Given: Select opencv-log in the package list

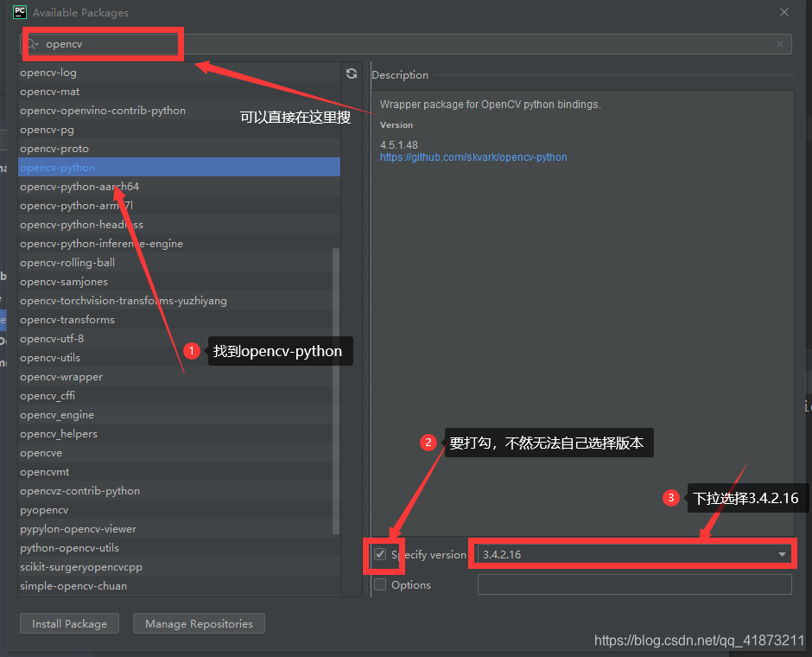Looking at the screenshot, I should coord(179,73).
